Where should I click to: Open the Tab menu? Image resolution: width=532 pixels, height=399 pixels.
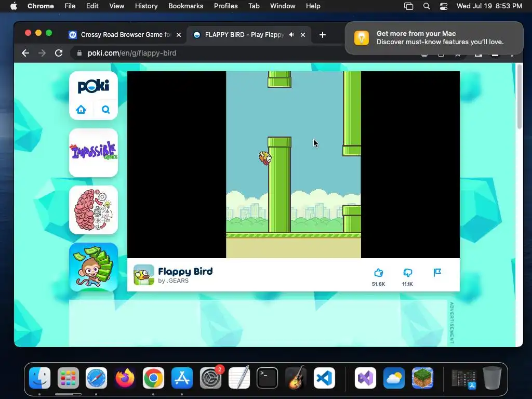[254, 6]
